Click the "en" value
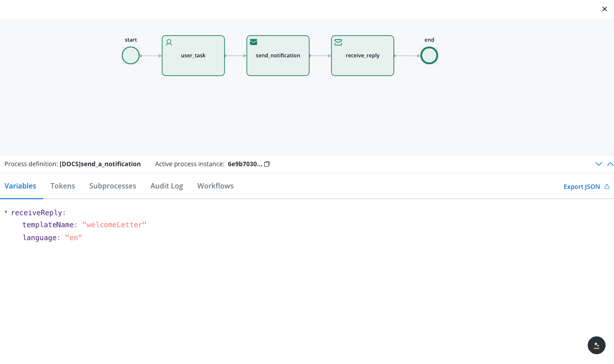Image resolution: width=614 pixels, height=364 pixels. (x=74, y=238)
